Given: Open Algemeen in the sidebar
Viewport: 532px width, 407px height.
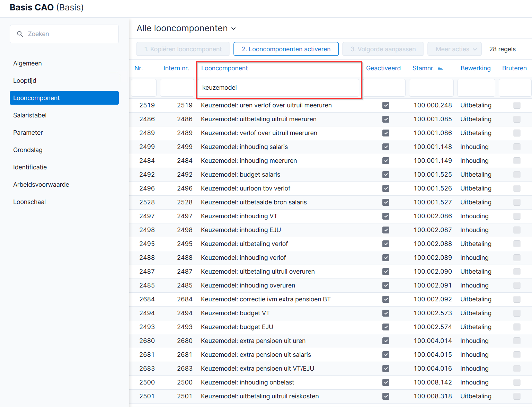Looking at the screenshot, I should click(x=64, y=63).
